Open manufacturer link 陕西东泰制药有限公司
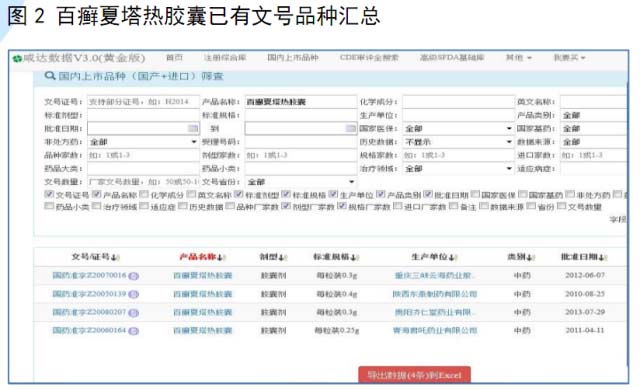 [x=435, y=294]
